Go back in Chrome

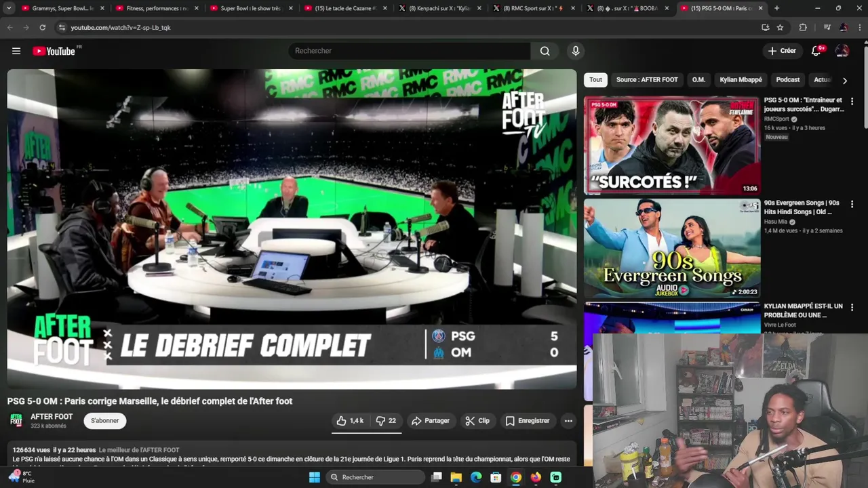click(9, 27)
